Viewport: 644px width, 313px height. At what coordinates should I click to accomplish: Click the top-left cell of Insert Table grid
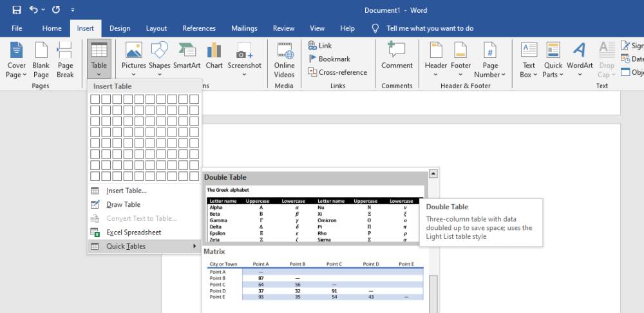95,99
